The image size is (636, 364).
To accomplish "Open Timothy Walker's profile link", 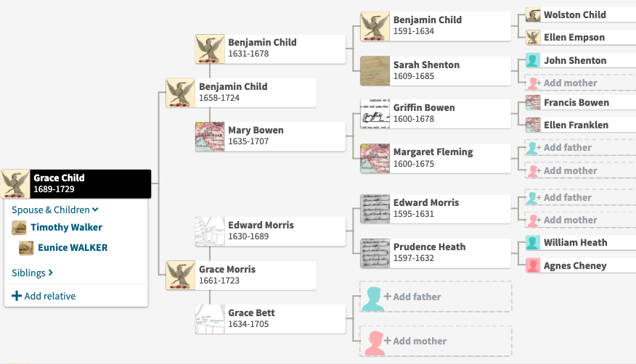I will [x=67, y=227].
